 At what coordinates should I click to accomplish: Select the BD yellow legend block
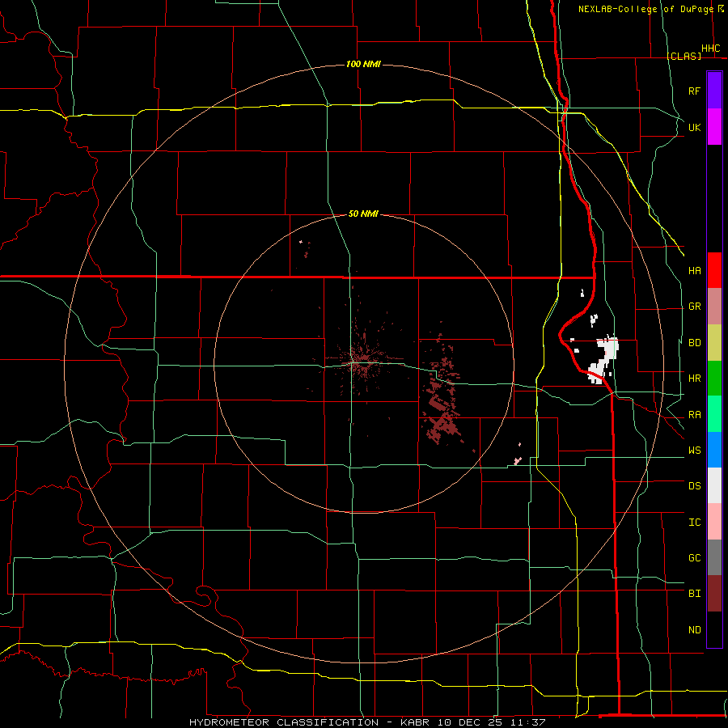pos(714,343)
